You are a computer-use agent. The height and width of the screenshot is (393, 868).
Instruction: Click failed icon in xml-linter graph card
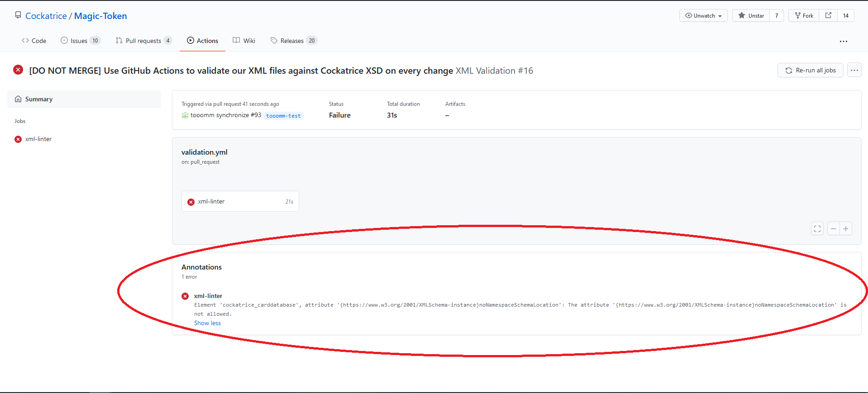coord(191,202)
